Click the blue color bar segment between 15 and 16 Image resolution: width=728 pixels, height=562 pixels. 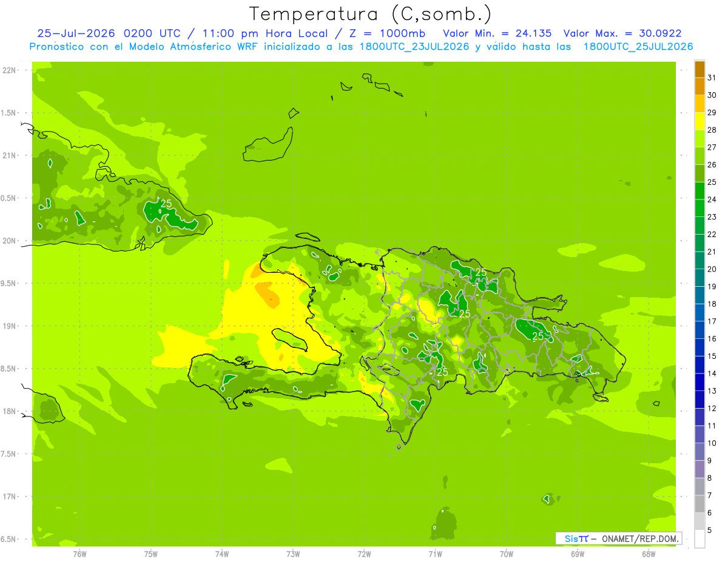click(x=699, y=347)
